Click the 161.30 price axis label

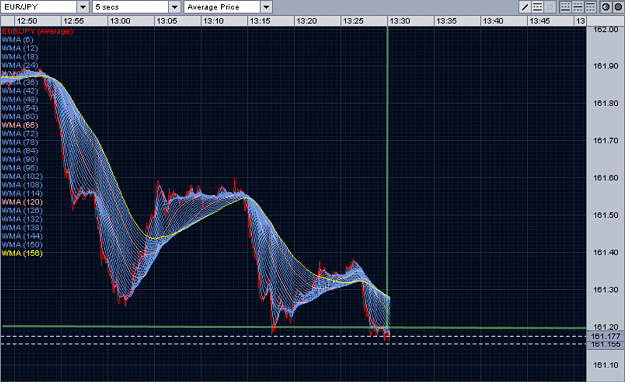click(x=605, y=290)
